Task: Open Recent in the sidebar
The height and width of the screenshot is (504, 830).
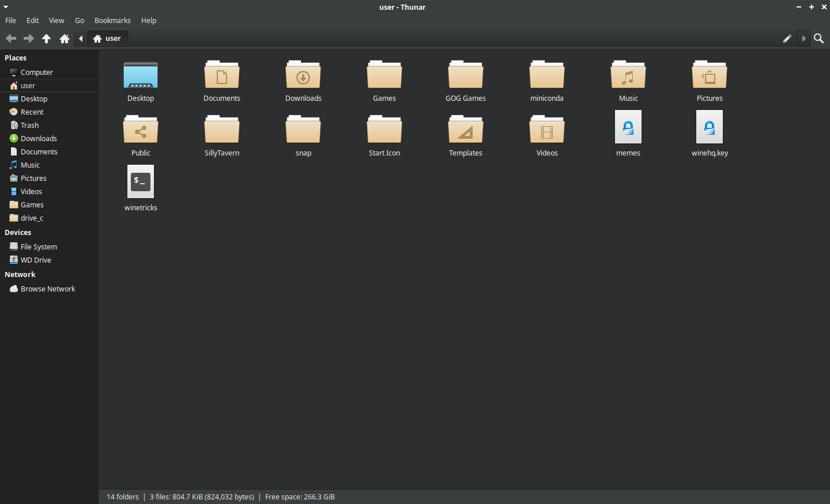Action: click(x=49, y=112)
